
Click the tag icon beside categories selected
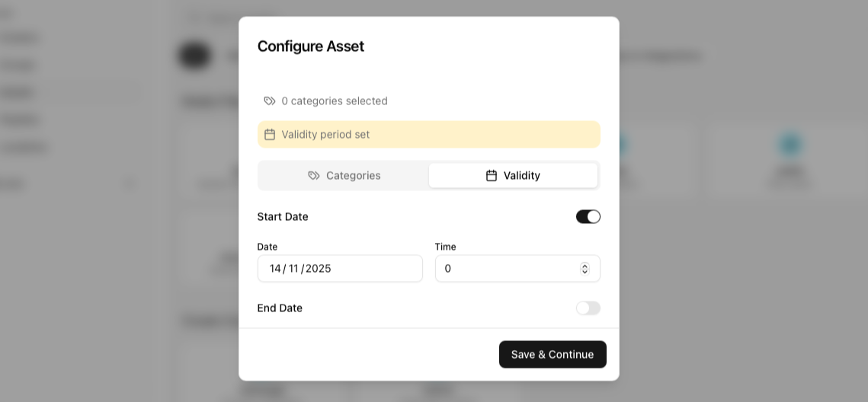[270, 101]
